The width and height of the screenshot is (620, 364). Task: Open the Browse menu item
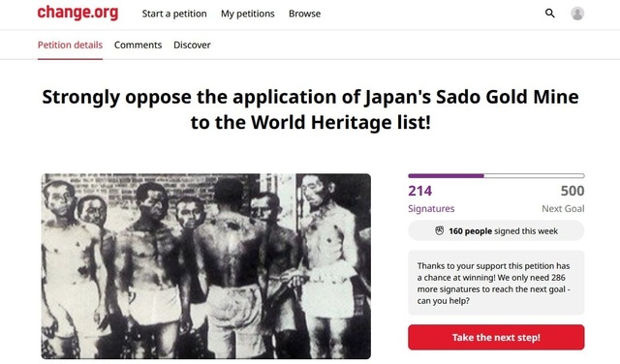coord(304,14)
